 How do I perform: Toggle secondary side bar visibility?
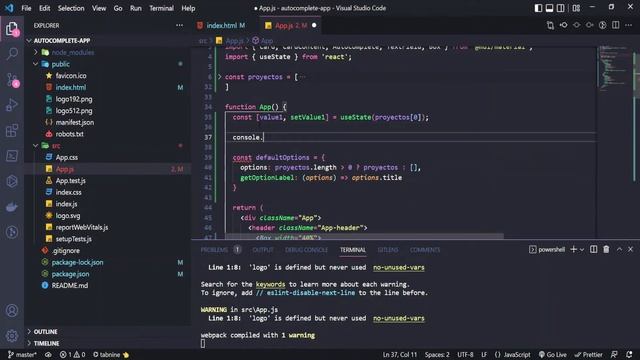(561, 8)
